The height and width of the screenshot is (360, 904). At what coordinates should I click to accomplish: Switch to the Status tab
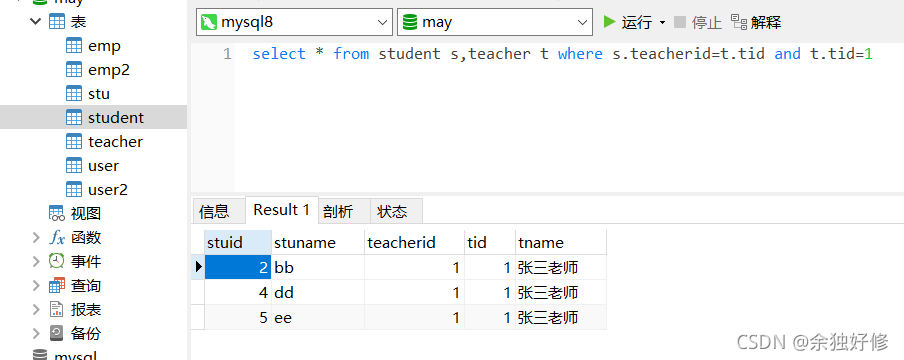(392, 211)
